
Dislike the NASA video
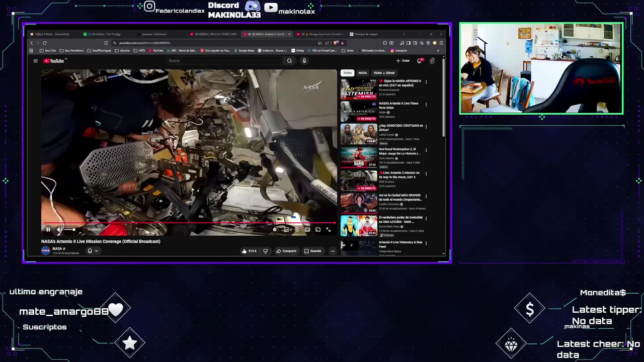click(x=266, y=251)
